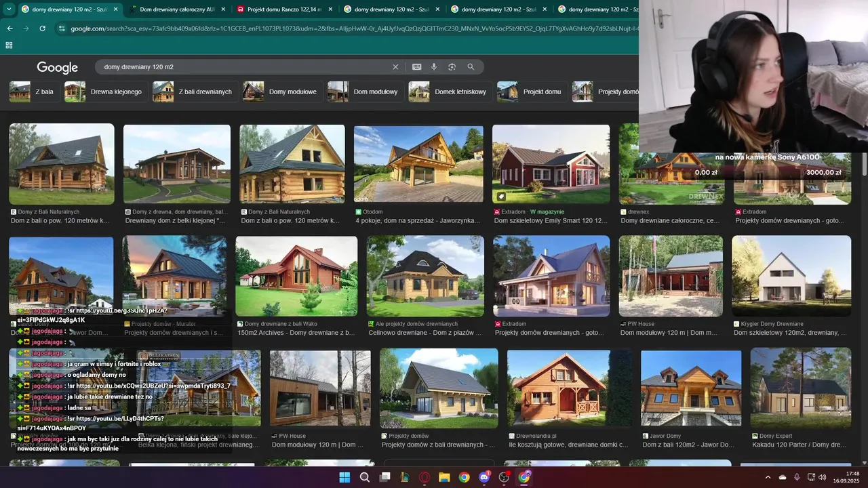The image size is (868, 488).
Task: Filter by Drewna klejonego chip
Action: pos(105,91)
